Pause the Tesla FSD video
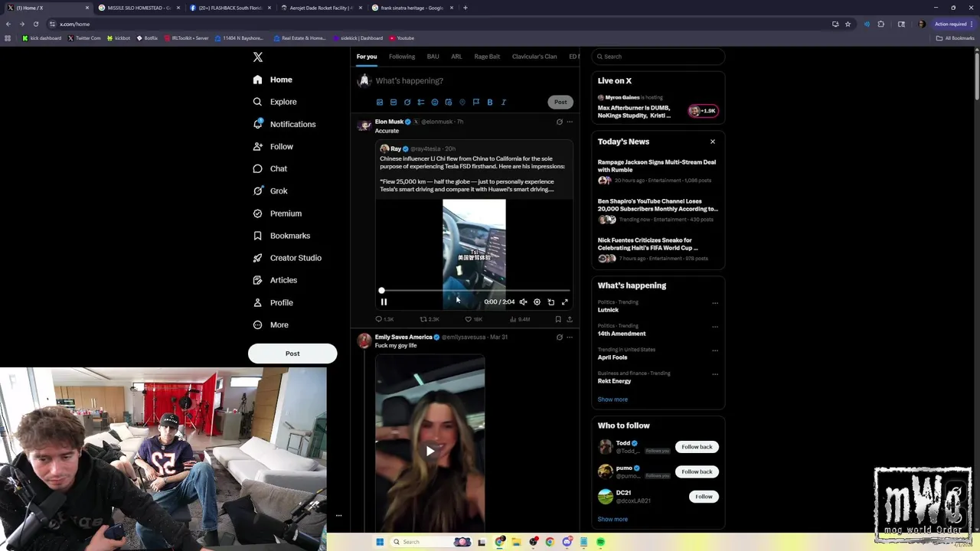Screen dimensions: 980x551 [384, 302]
